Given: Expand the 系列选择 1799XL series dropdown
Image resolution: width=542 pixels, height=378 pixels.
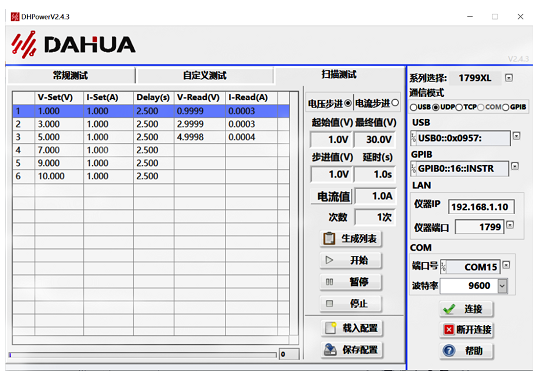Looking at the screenshot, I should tap(508, 78).
